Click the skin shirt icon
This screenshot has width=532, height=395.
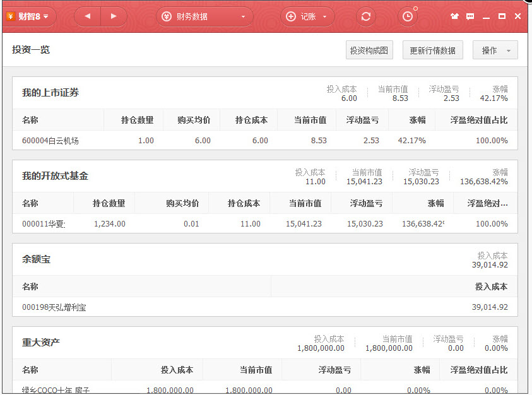coord(454,16)
